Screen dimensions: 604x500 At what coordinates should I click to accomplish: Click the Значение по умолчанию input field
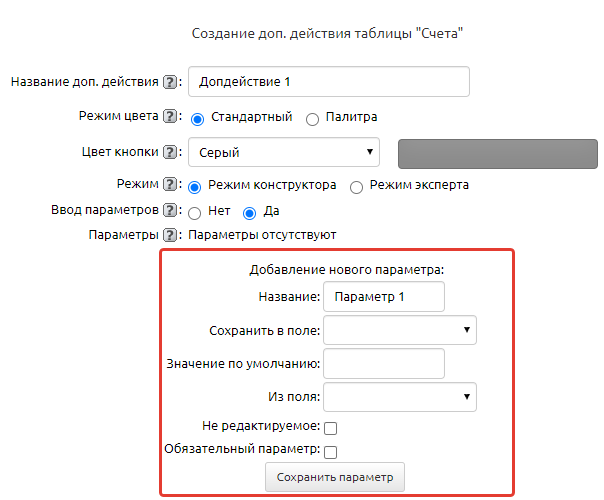coord(384,364)
